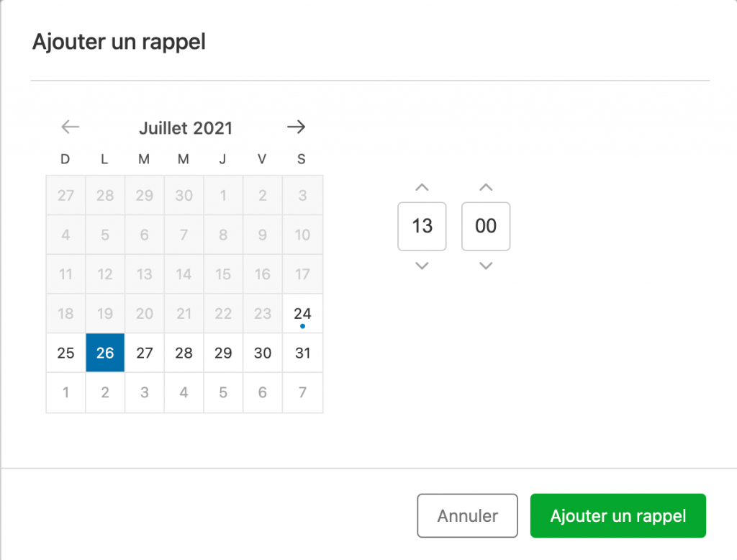The width and height of the screenshot is (737, 560).
Task: Select July 28 on the calendar
Action: tap(184, 353)
